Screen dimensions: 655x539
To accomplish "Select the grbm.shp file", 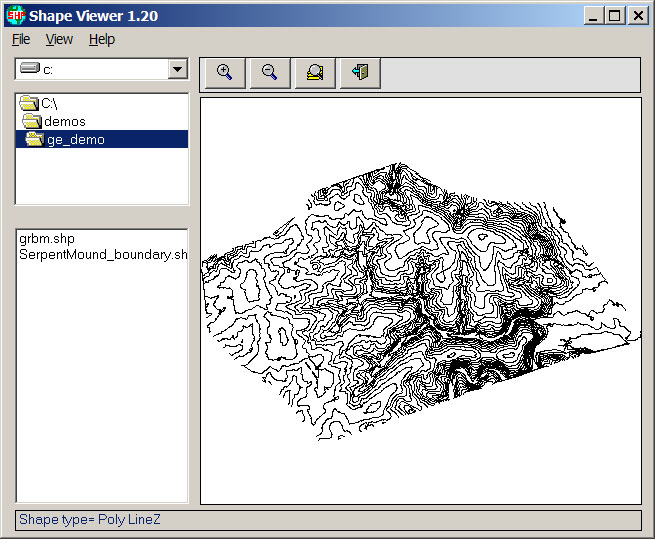I will point(47,239).
